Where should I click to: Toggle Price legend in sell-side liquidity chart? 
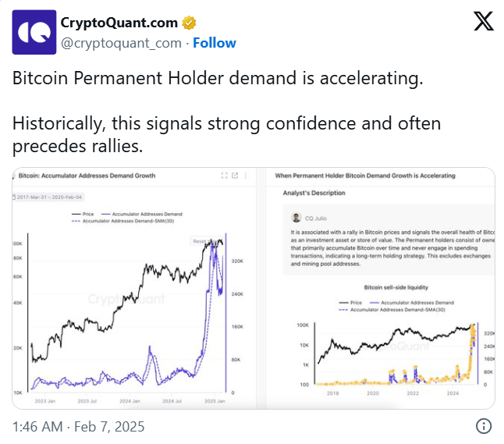coord(350,303)
